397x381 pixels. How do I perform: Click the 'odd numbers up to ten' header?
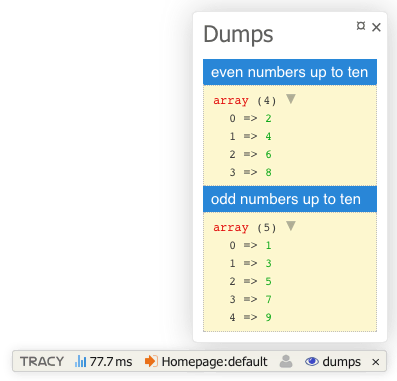pyautogui.click(x=290, y=199)
